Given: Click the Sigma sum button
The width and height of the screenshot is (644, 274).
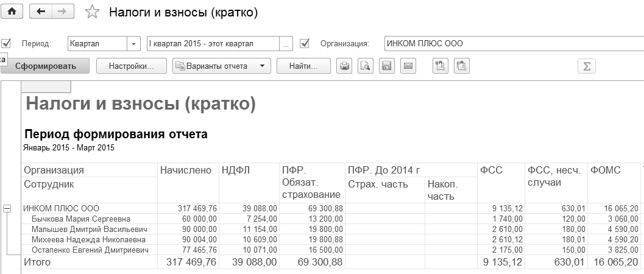Looking at the screenshot, I should pos(587,66).
